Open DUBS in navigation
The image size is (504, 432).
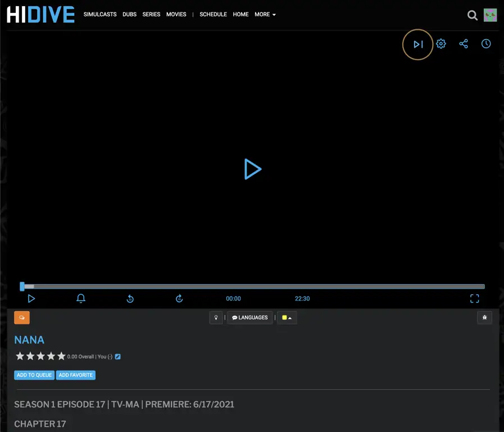pyautogui.click(x=130, y=15)
